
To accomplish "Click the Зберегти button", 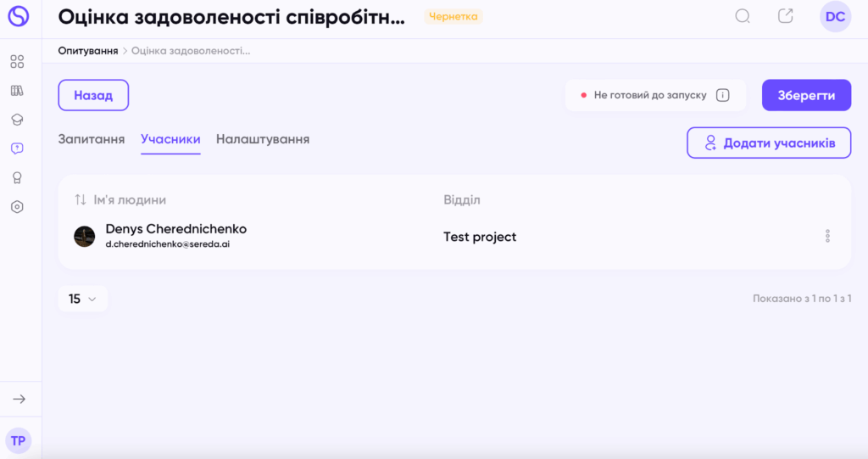I will pyautogui.click(x=806, y=95).
